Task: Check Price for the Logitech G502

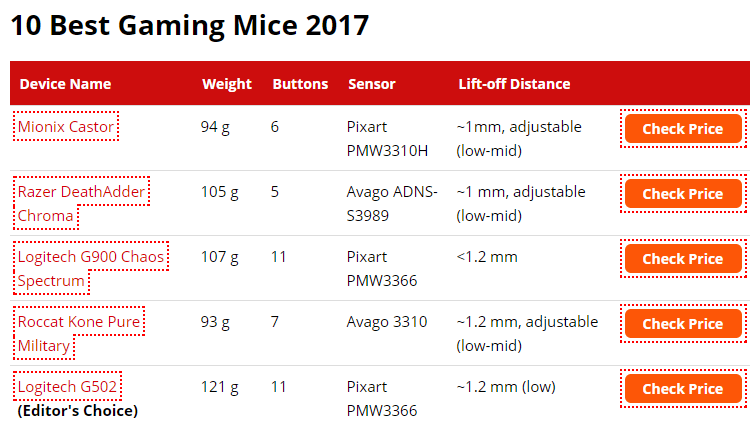Action: [x=683, y=388]
